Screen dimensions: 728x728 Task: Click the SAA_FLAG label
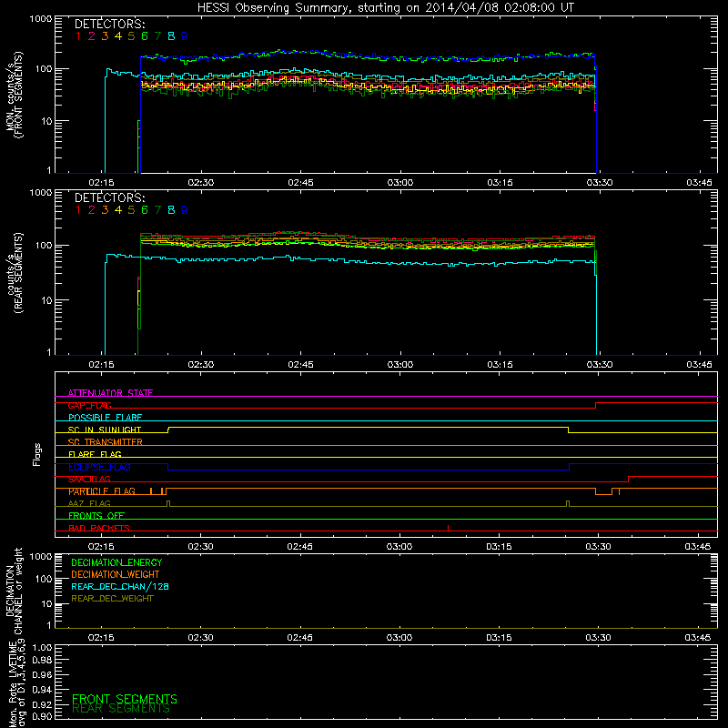[x=89, y=480]
